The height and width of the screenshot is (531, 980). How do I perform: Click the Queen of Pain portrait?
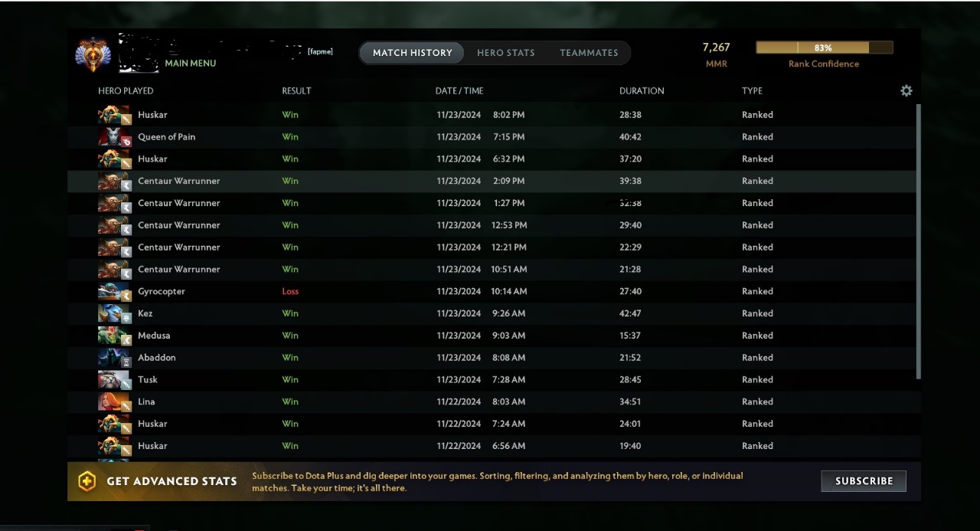pos(114,136)
